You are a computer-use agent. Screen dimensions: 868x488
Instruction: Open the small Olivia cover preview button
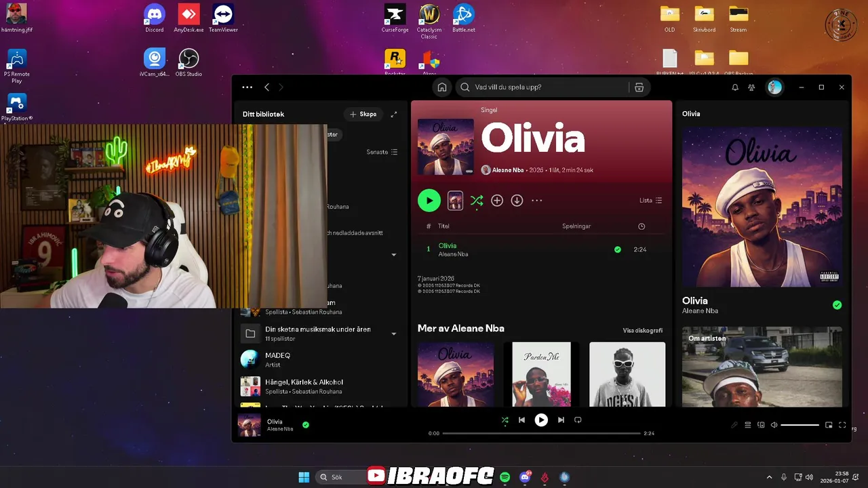pos(455,201)
